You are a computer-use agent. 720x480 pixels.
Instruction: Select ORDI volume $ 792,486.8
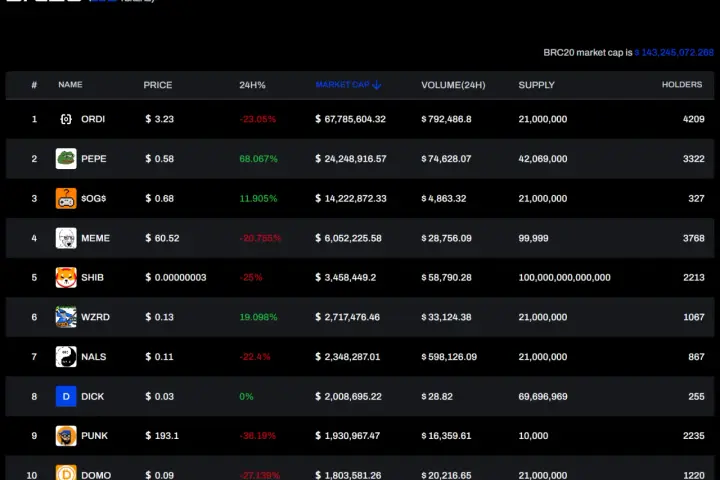pyautogui.click(x=446, y=119)
